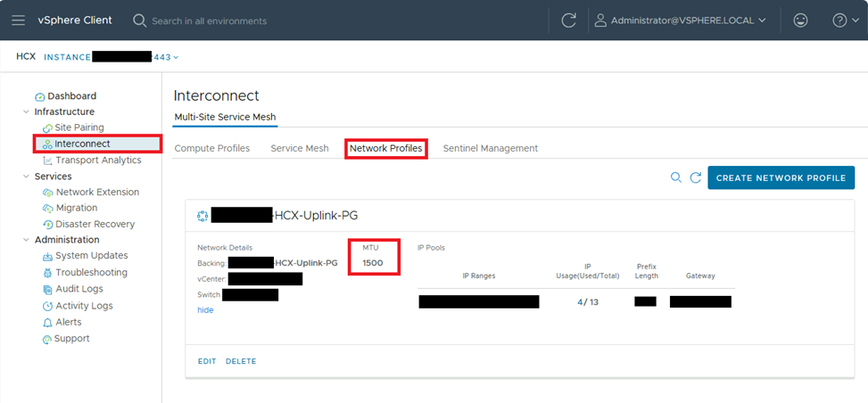Click the Disaster Recovery icon
868x403 pixels.
tap(48, 225)
